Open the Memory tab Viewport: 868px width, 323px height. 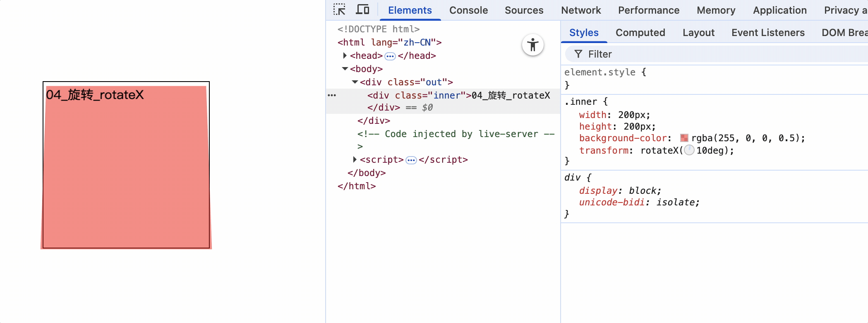tap(716, 10)
